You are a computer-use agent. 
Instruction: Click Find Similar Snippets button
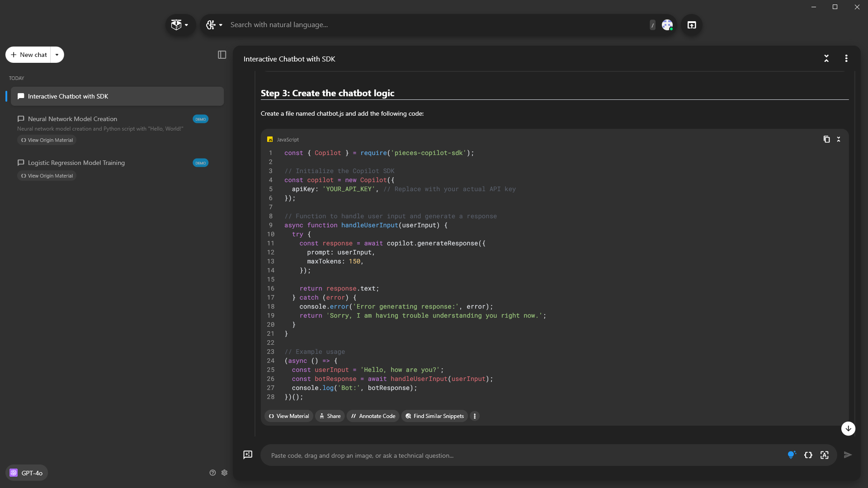434,416
